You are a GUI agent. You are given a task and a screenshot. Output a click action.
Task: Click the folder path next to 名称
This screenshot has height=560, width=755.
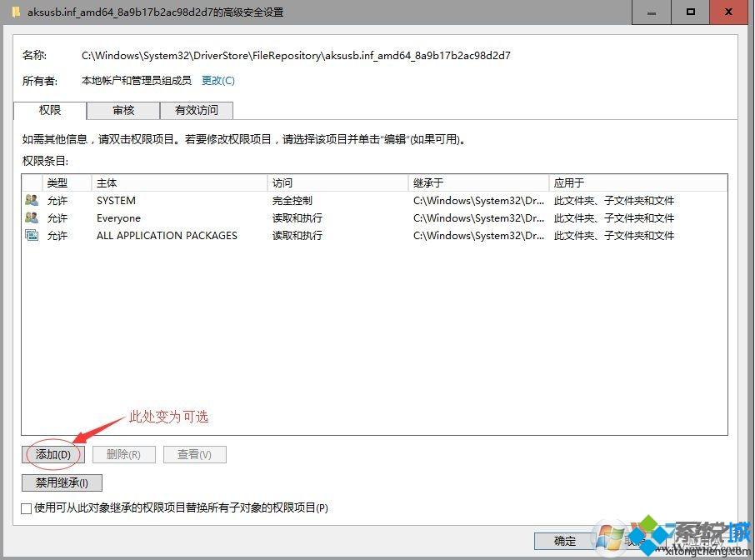296,55
